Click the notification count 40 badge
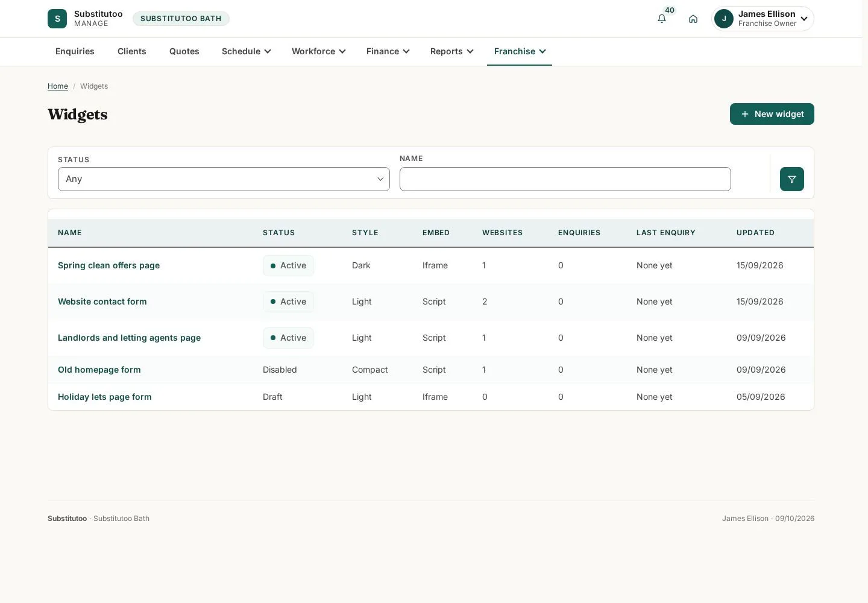This screenshot has height=603, width=868. pos(670,10)
